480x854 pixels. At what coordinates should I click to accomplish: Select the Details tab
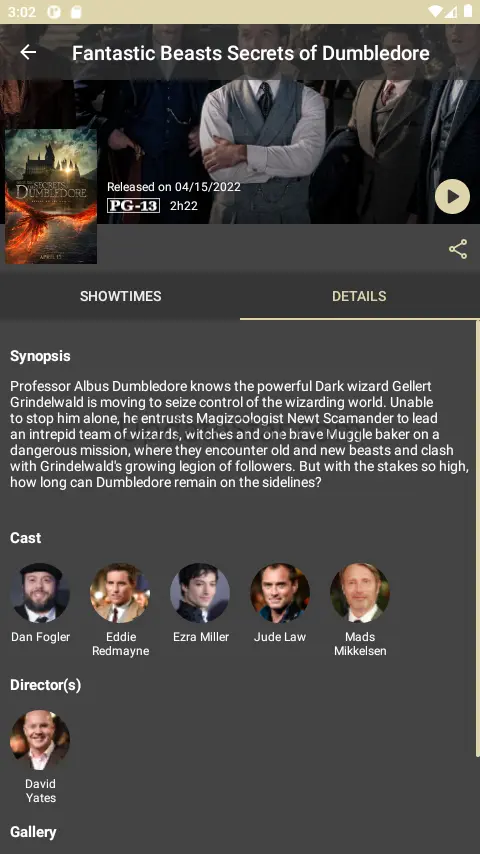[360, 296]
